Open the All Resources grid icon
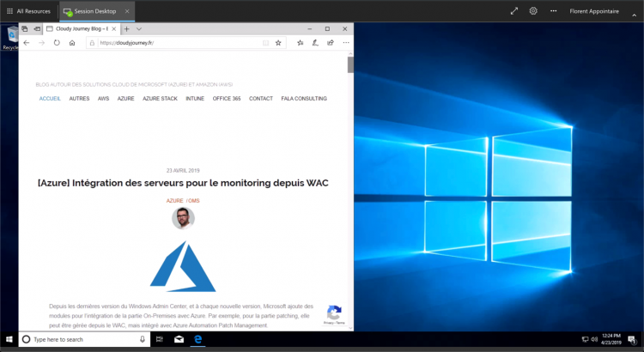This screenshot has width=644, height=352. [x=9, y=11]
